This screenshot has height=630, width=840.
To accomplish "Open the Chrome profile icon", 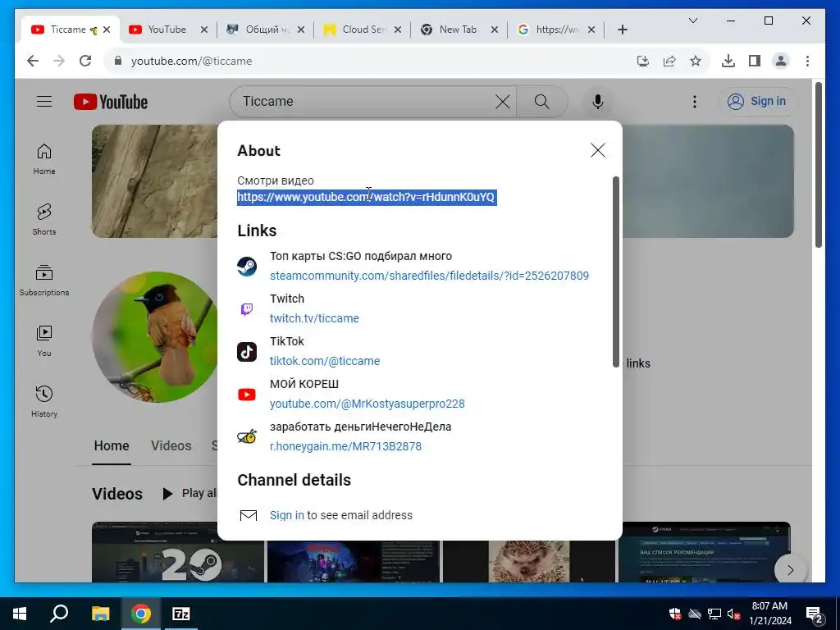I will 781,61.
